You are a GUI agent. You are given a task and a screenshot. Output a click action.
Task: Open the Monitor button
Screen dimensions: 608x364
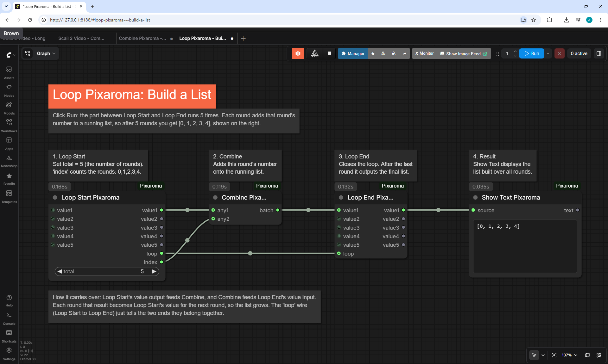(424, 53)
